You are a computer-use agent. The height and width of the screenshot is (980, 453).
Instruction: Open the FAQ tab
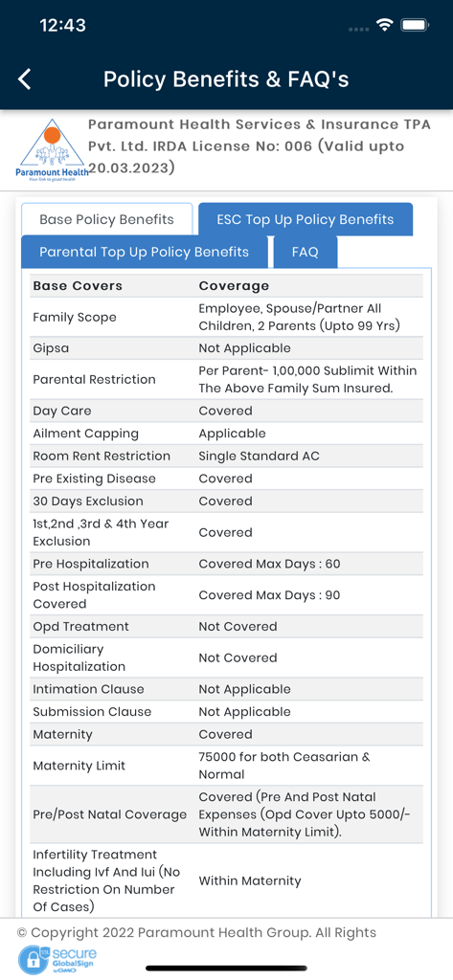click(305, 252)
